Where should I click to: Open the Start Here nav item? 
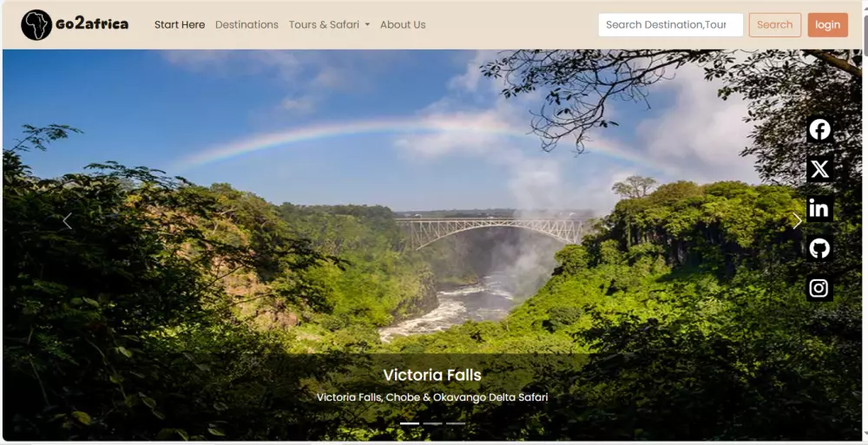click(180, 25)
